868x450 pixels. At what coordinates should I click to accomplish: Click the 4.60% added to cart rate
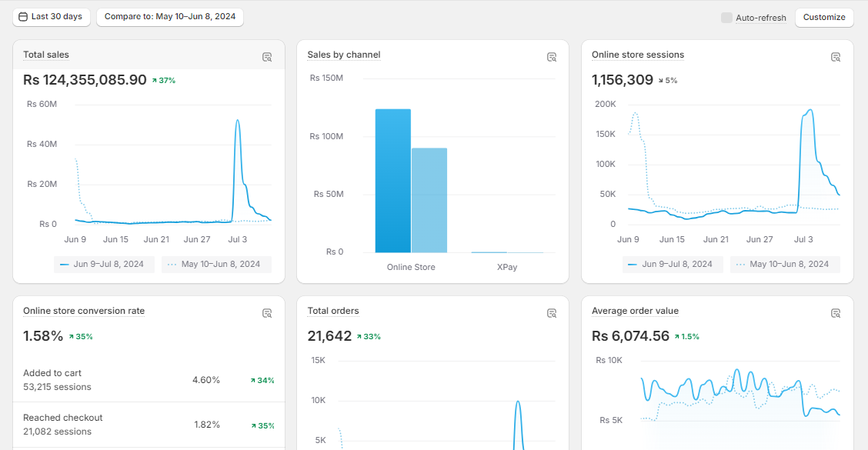pos(206,380)
